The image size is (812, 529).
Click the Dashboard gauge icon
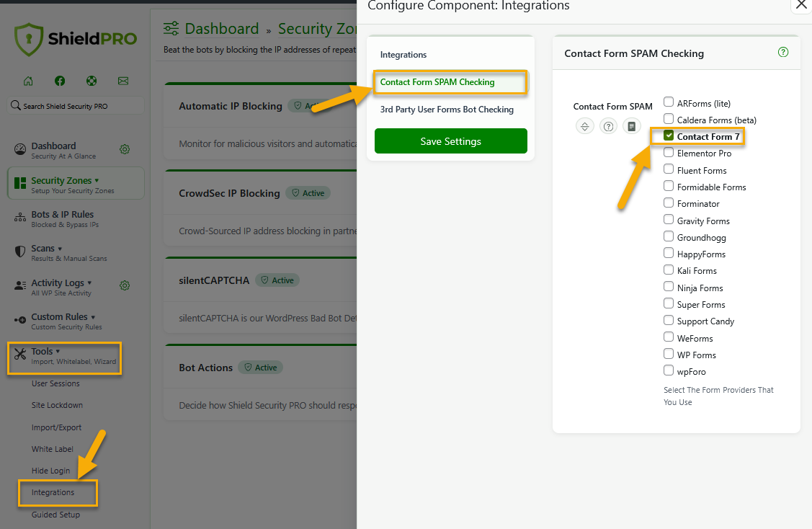pyautogui.click(x=19, y=150)
